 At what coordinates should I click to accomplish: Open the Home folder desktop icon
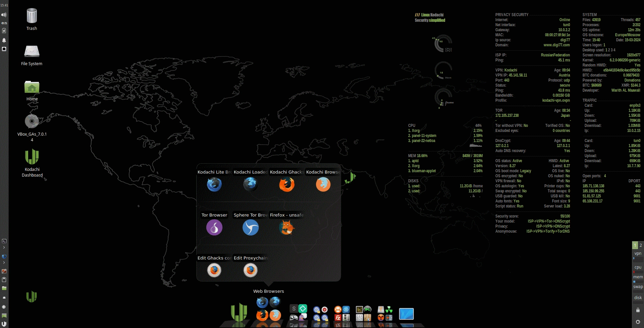32,91
